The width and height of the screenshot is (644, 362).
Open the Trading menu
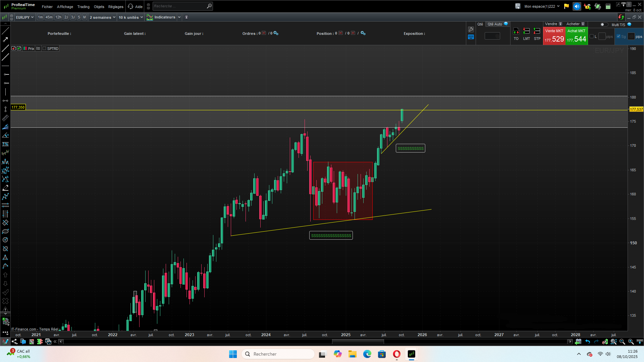click(83, 7)
